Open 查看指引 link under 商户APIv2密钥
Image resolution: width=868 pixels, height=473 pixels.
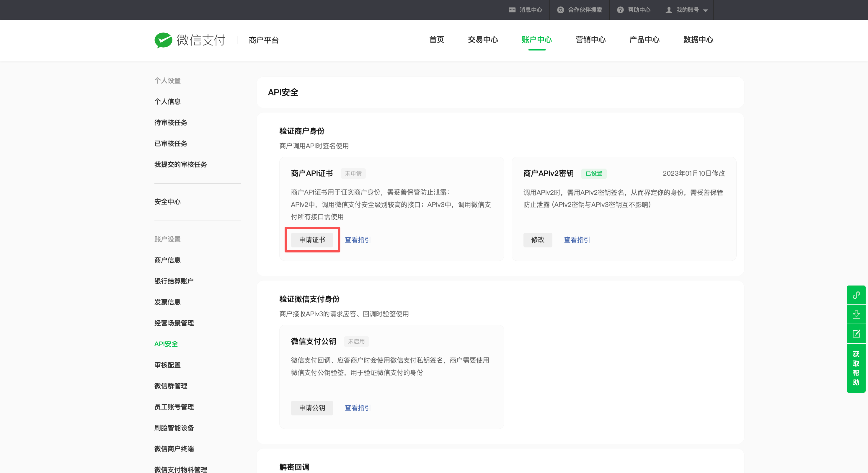pyautogui.click(x=577, y=239)
